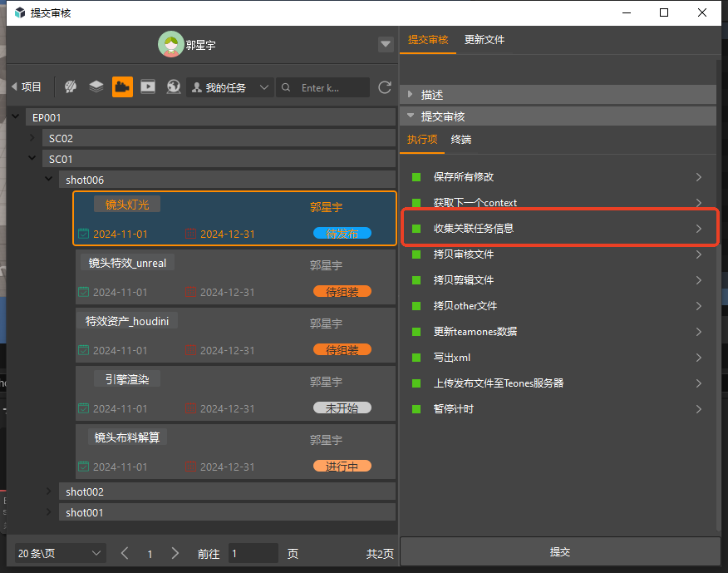The height and width of the screenshot is (573, 728).
Task: Toggle the 保存所有修改 green checkbox
Action: pos(416,177)
